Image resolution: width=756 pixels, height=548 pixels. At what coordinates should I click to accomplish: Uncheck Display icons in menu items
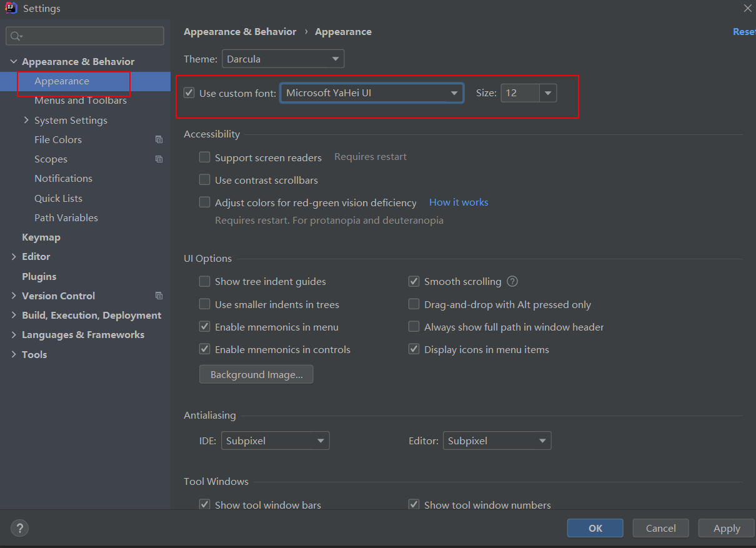[x=414, y=349]
